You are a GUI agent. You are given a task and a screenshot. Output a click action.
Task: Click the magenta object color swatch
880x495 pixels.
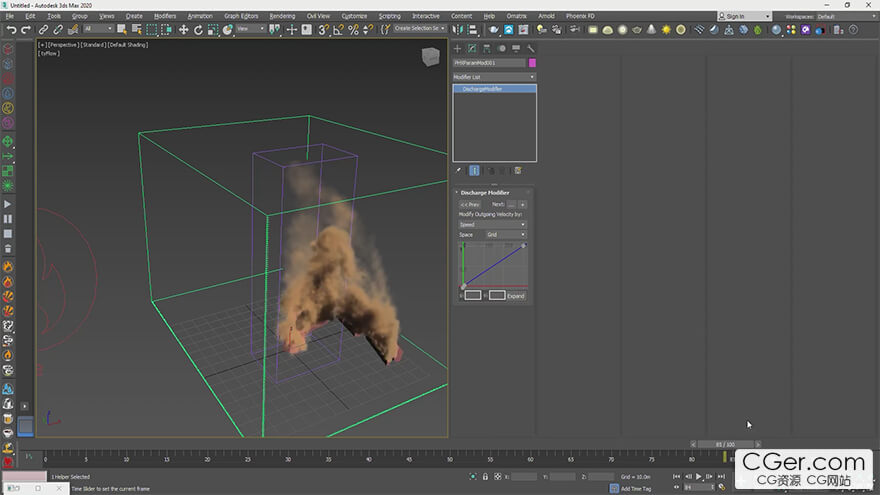pos(532,63)
